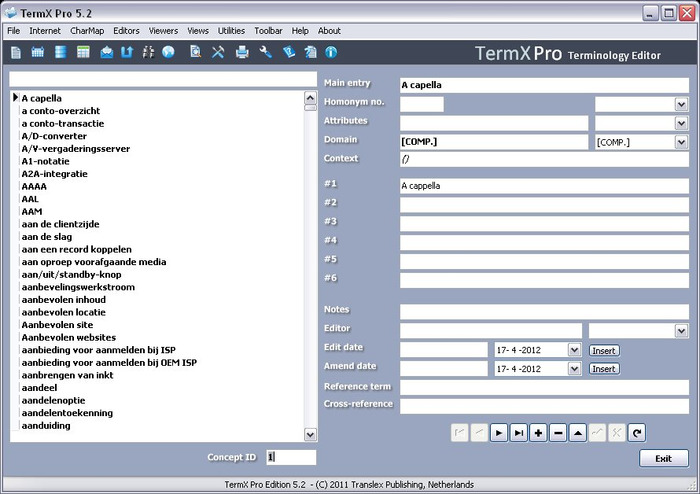Expand the Edit date dropdown
The image size is (700, 494).
[574, 350]
